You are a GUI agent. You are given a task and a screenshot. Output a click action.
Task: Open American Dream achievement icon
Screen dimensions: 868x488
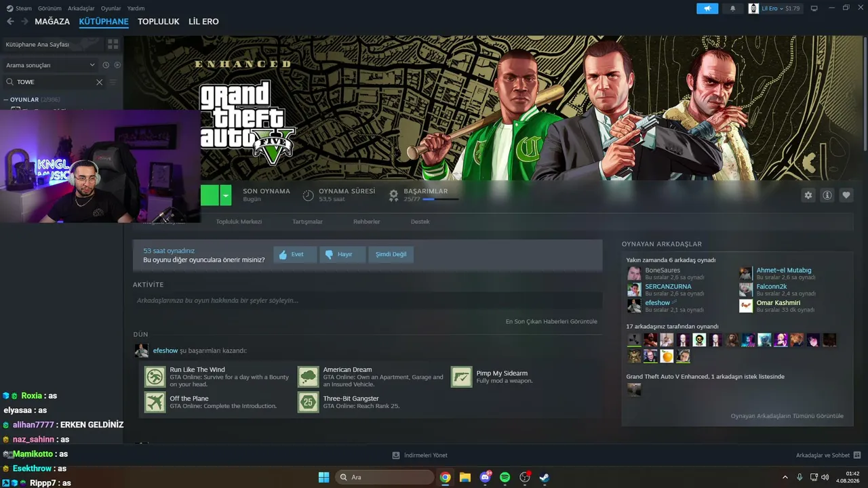309,377
